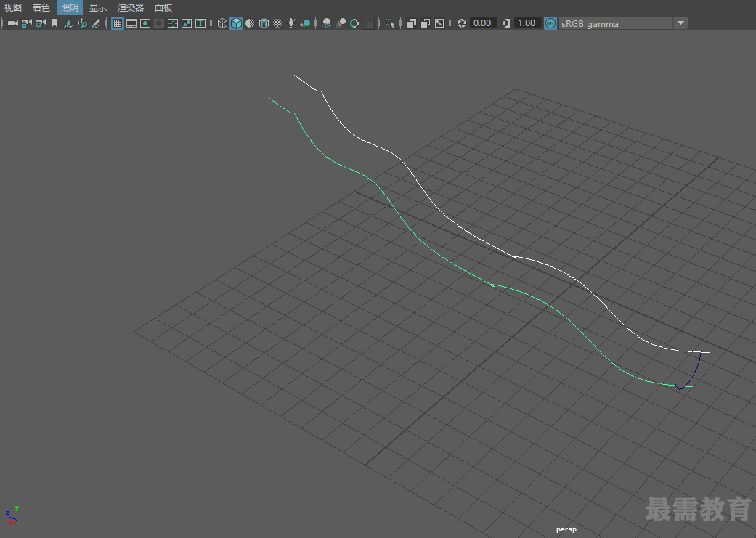Click the Use Default Material icon

coord(250,23)
